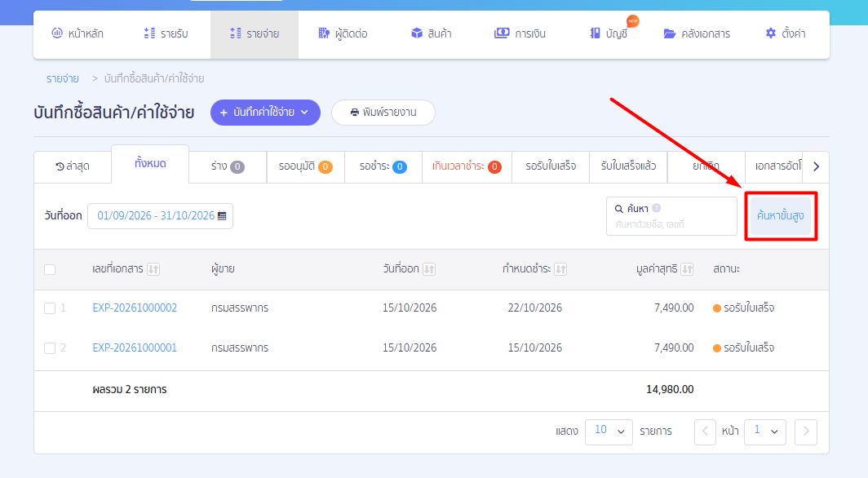This screenshot has width=868, height=478.
Task: Click status รอรับใบเสร็จ of EXP-20261000002
Action: tap(743, 308)
